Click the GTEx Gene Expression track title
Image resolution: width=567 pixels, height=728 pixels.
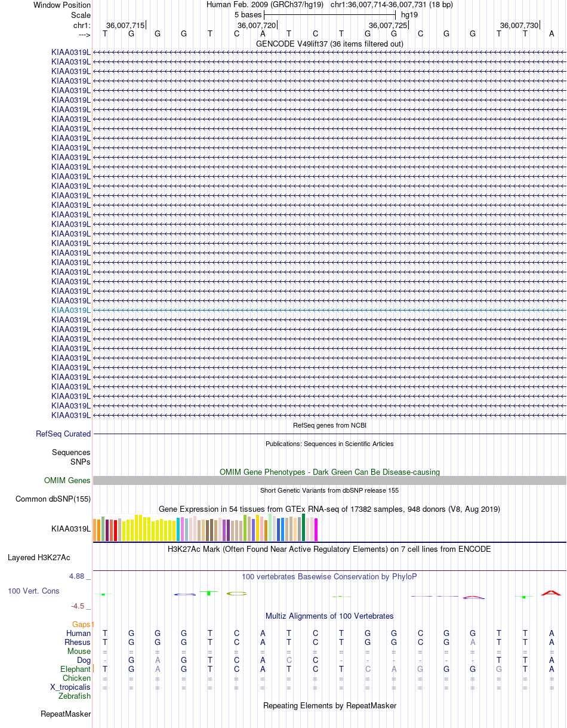329,509
